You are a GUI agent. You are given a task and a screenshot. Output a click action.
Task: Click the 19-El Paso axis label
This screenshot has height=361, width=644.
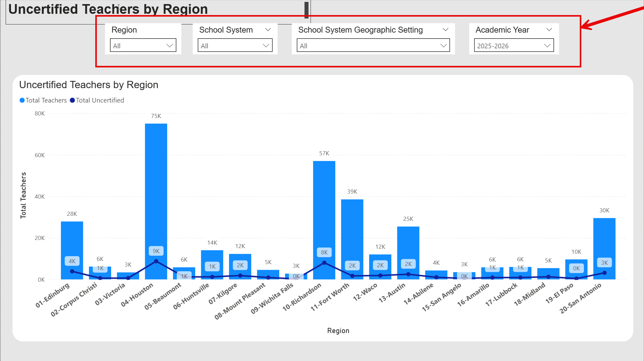click(x=560, y=293)
